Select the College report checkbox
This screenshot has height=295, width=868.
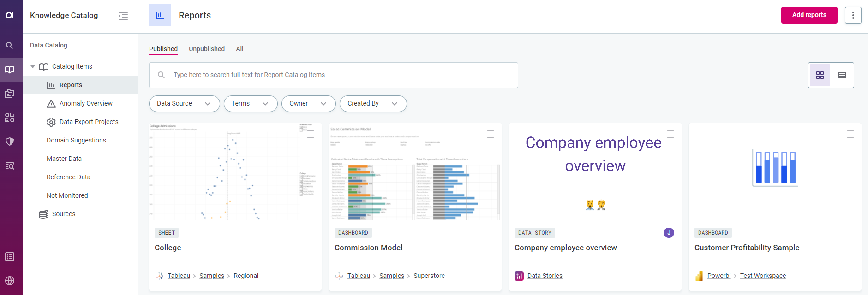tap(311, 134)
